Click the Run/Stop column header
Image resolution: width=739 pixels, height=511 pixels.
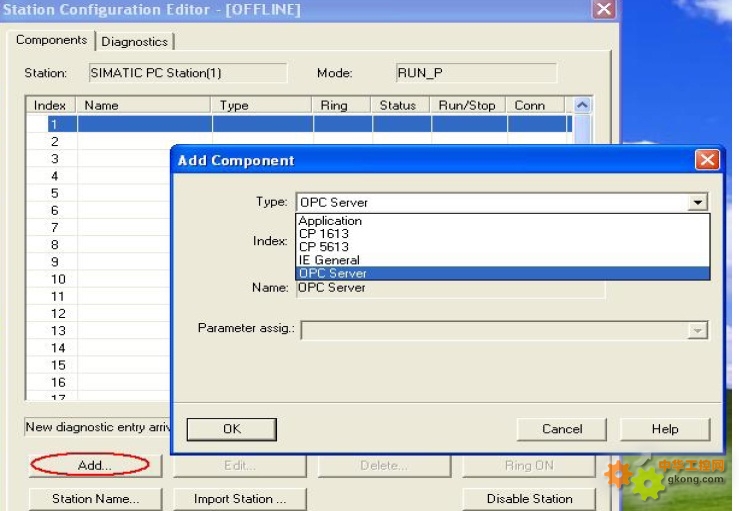coord(468,105)
